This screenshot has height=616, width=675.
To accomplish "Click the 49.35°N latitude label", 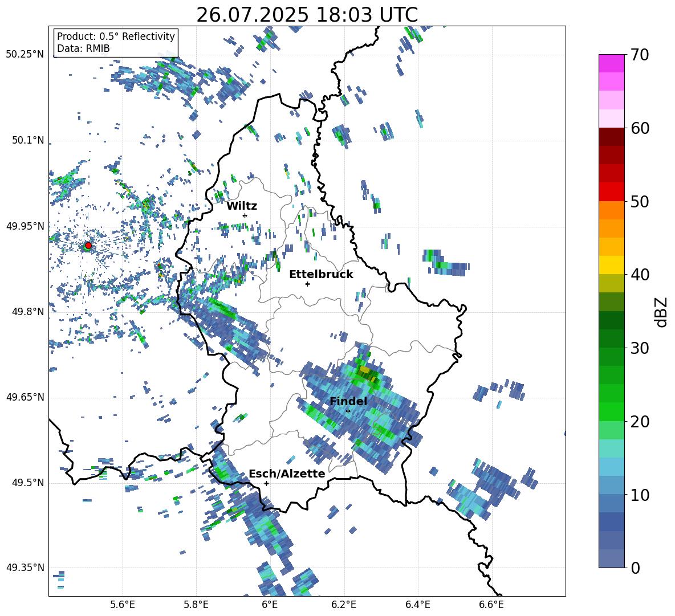I will click(x=25, y=568).
